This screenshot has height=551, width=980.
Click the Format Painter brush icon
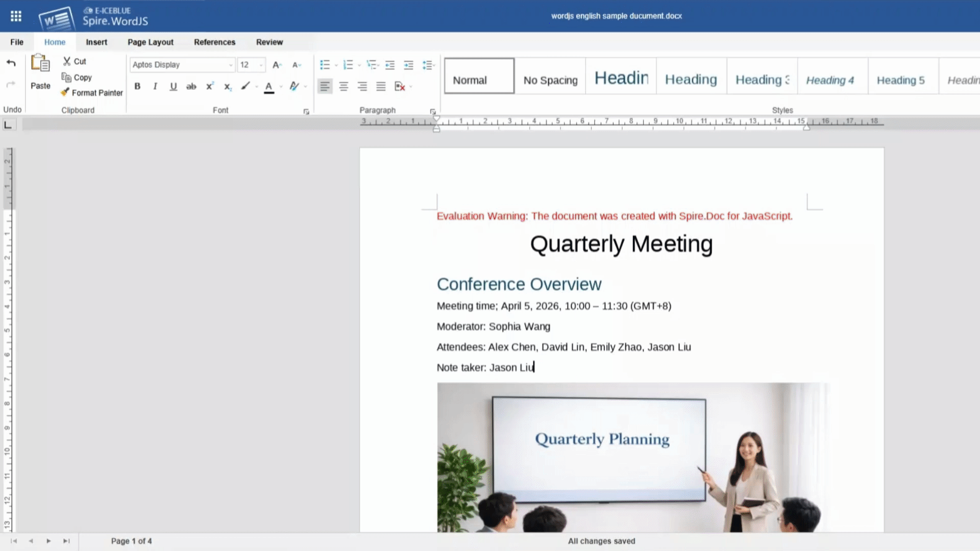click(x=65, y=92)
